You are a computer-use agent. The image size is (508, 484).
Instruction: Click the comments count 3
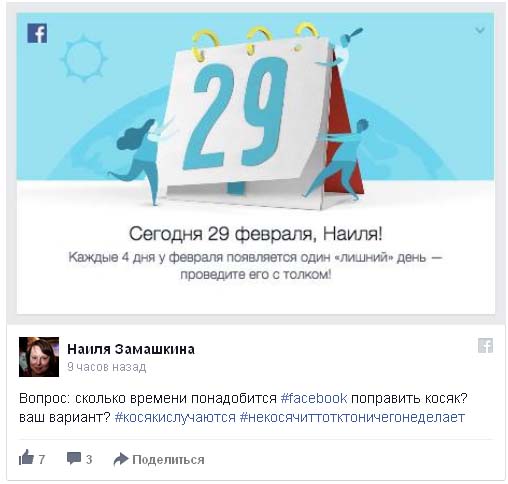coord(89,459)
